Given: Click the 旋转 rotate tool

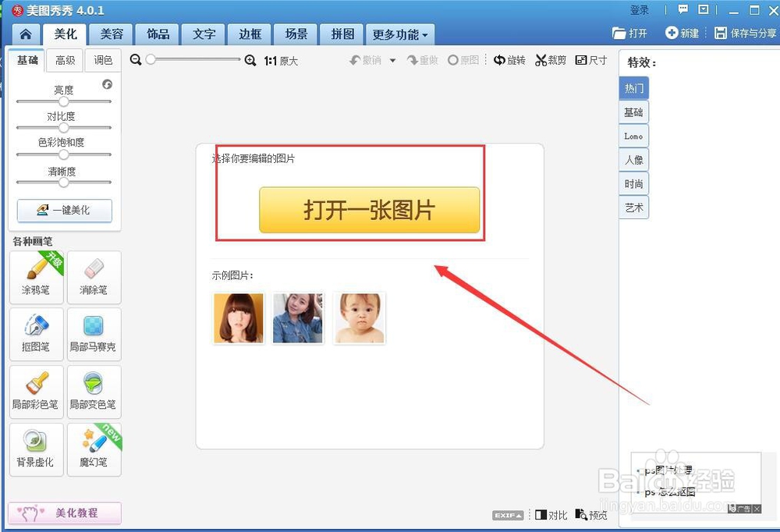Looking at the screenshot, I should pos(509,59).
